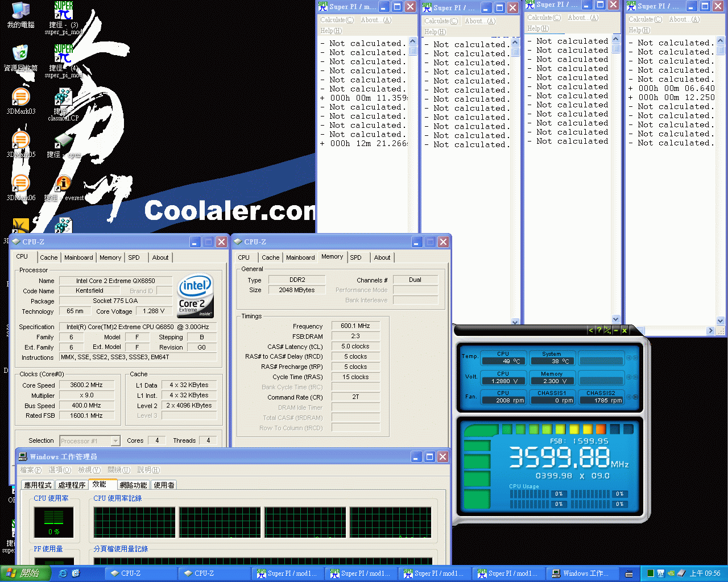The image size is (728, 582).
Task: Open SPD tab in right CPU-Z window
Action: click(355, 257)
